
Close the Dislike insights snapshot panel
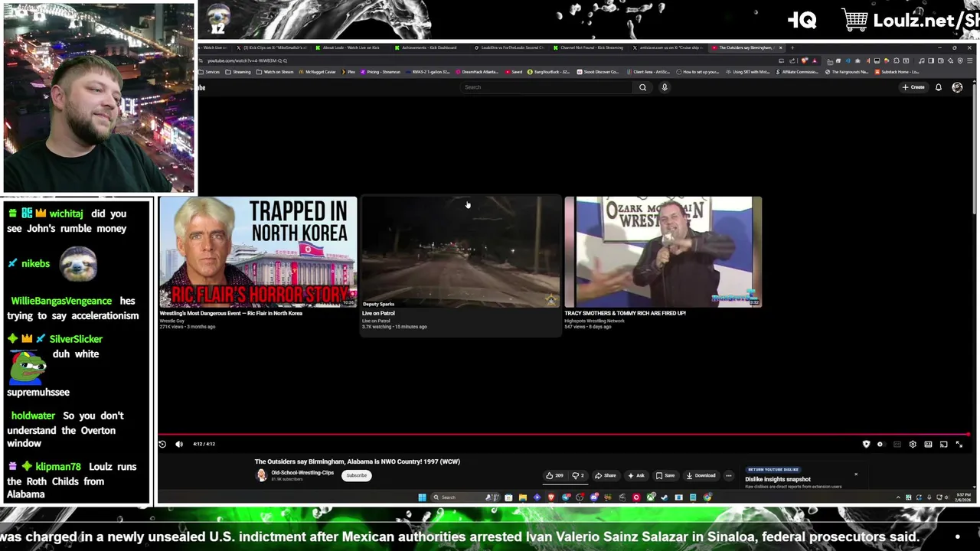pos(856,474)
